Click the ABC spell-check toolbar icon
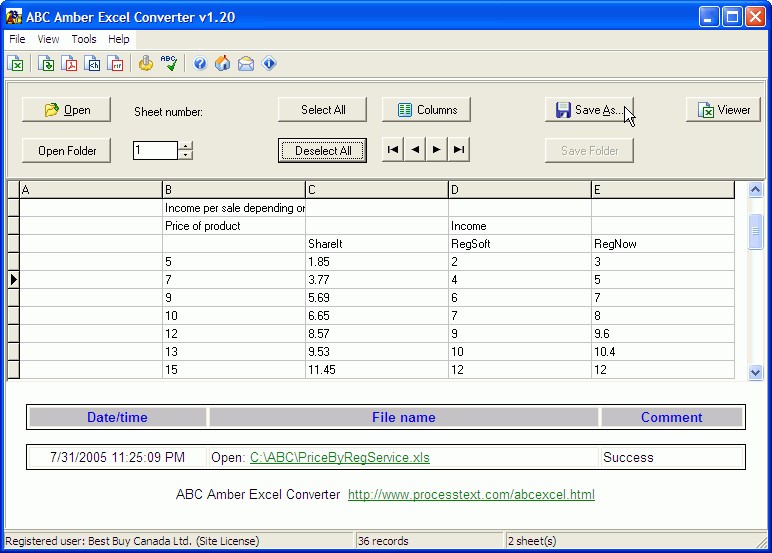Viewport: 772px width, 553px height. [169, 64]
